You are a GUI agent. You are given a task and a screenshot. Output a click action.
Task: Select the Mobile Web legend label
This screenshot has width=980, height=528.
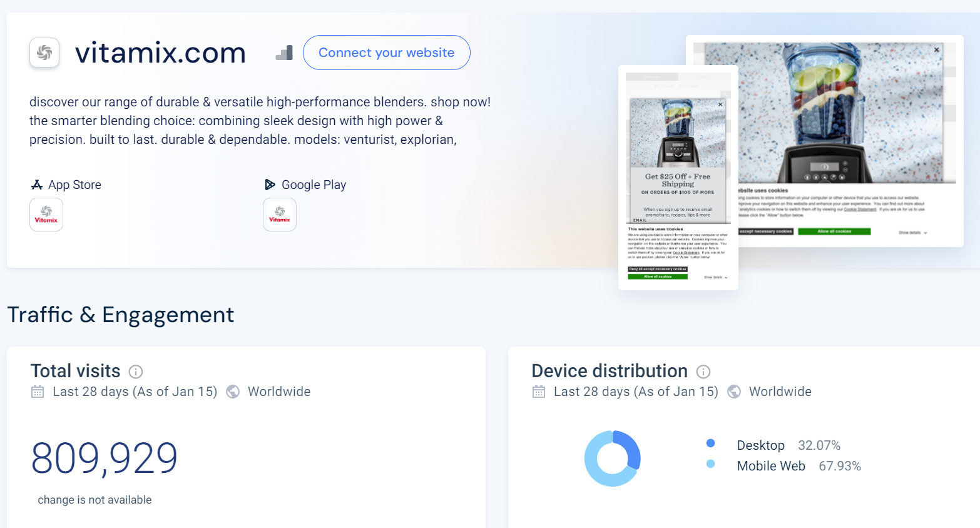pos(771,466)
